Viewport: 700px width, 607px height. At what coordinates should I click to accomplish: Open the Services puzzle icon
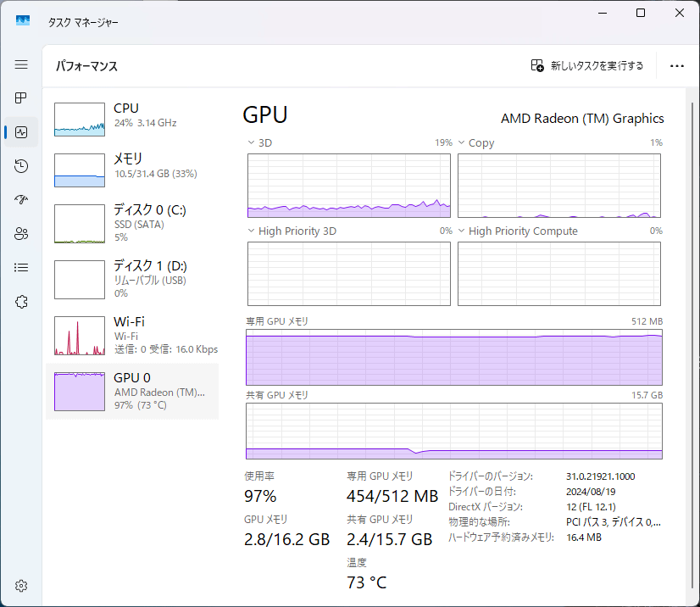21,302
